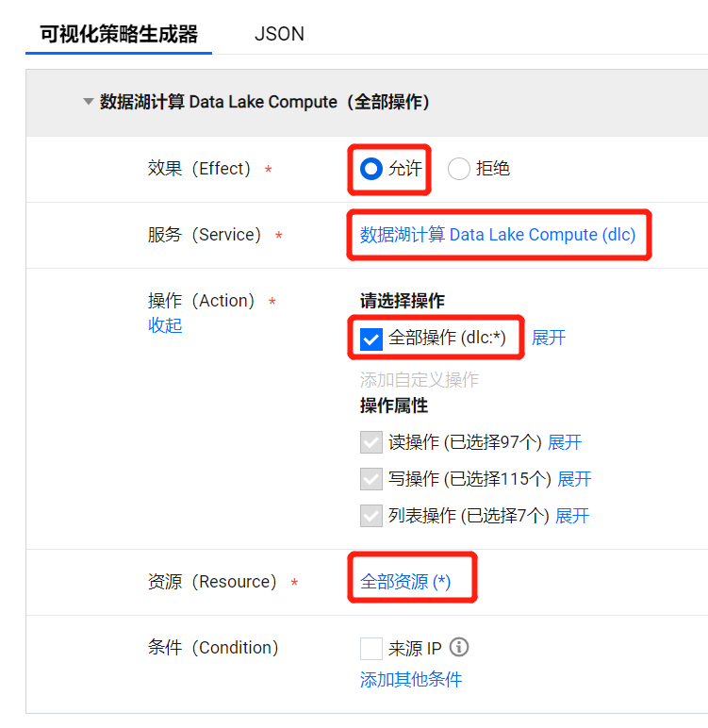Screen dimensions: 708x728
Task: Switch to the JSON tab
Action: click(x=279, y=34)
